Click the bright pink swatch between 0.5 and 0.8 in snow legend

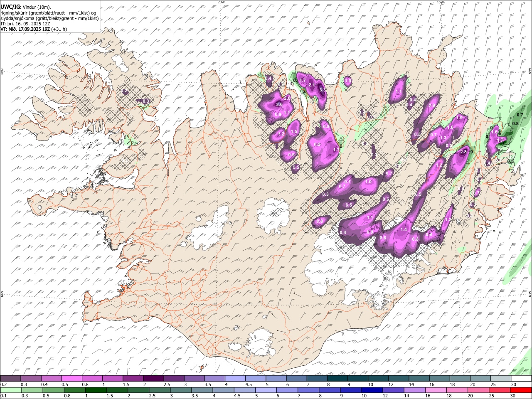click(71, 378)
